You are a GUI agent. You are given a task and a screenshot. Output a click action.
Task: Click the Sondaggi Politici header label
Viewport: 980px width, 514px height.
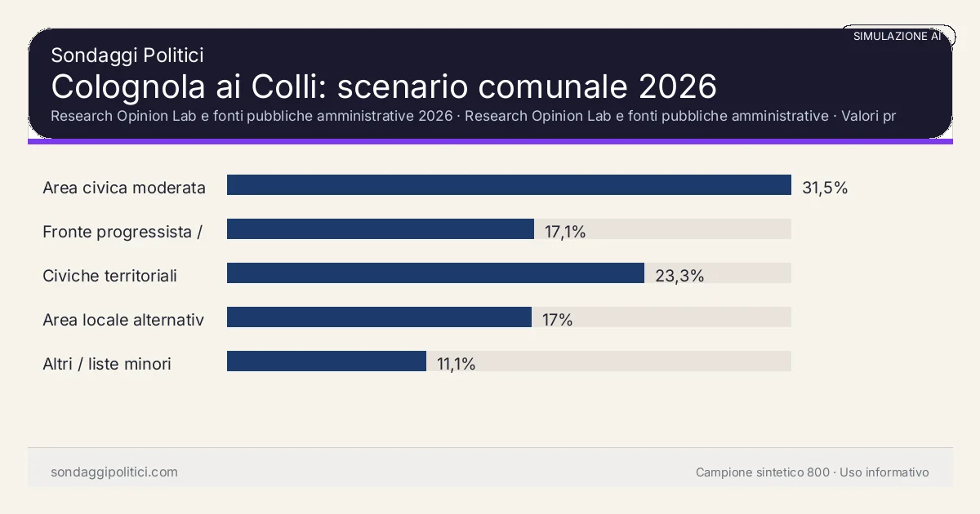click(127, 55)
